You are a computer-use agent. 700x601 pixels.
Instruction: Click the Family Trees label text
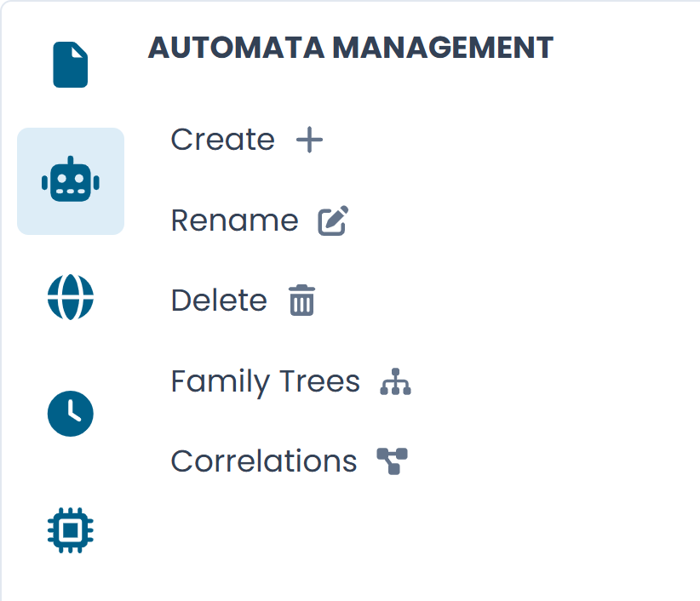tap(265, 381)
